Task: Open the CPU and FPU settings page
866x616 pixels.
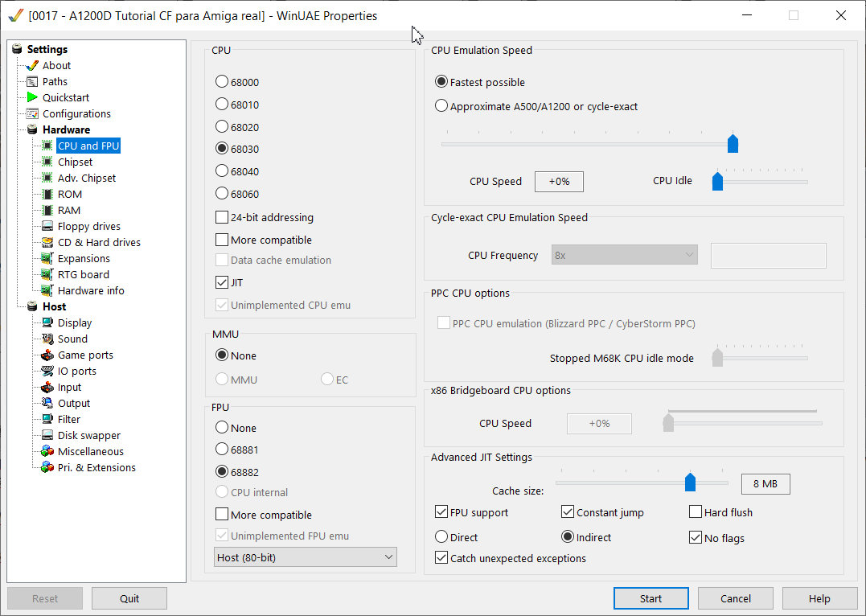Action: tap(88, 146)
